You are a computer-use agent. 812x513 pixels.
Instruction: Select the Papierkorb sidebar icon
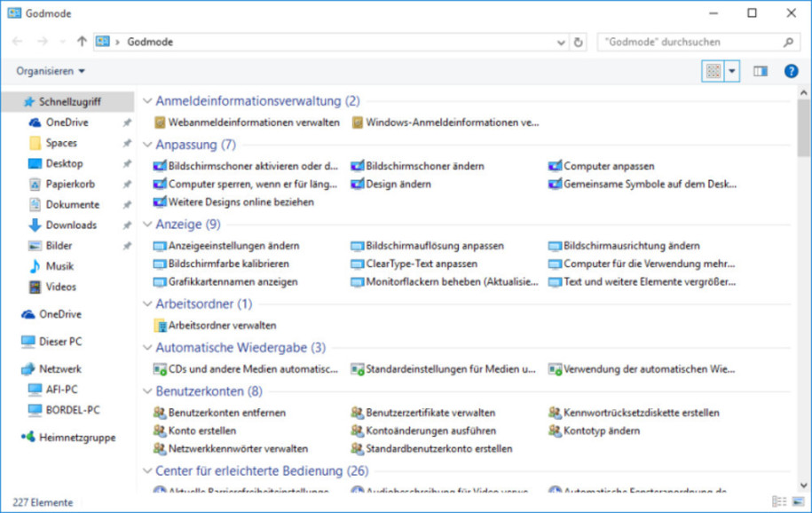pos(35,184)
